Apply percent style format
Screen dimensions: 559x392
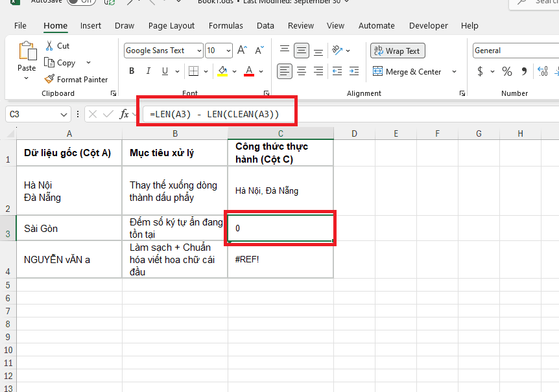coord(507,71)
